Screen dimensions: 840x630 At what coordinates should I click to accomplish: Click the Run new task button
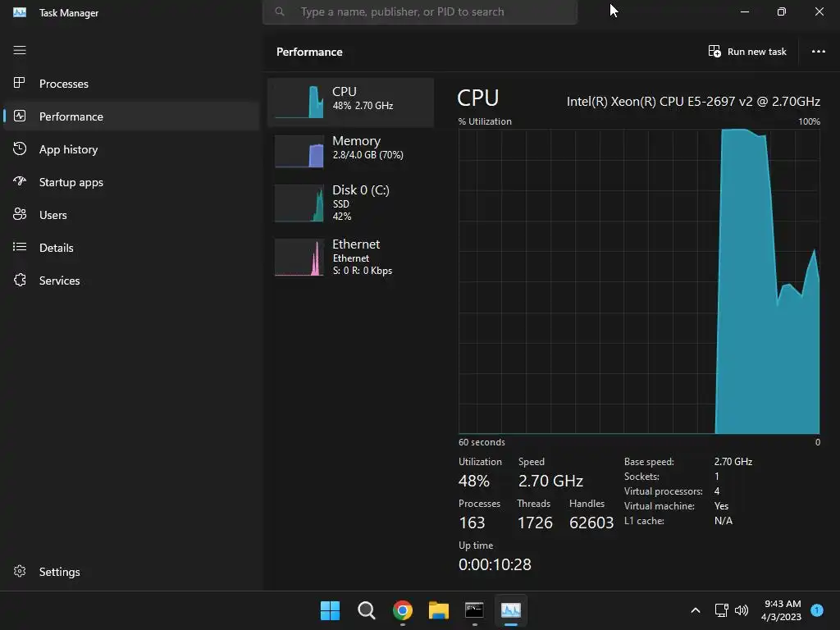pyautogui.click(x=747, y=52)
